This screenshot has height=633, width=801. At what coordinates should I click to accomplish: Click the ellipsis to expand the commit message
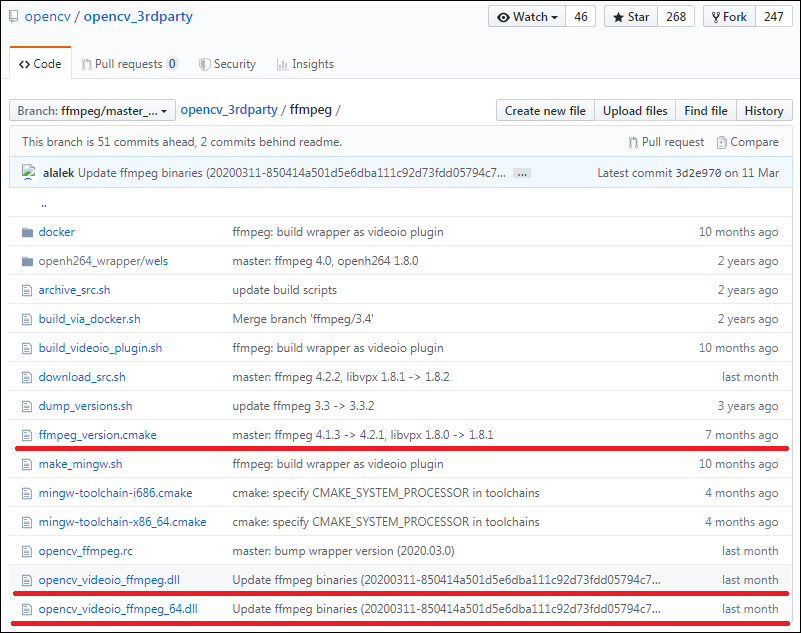pos(521,173)
